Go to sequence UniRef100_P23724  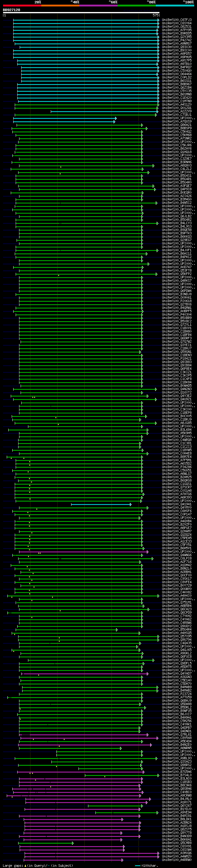coord(177,694)
